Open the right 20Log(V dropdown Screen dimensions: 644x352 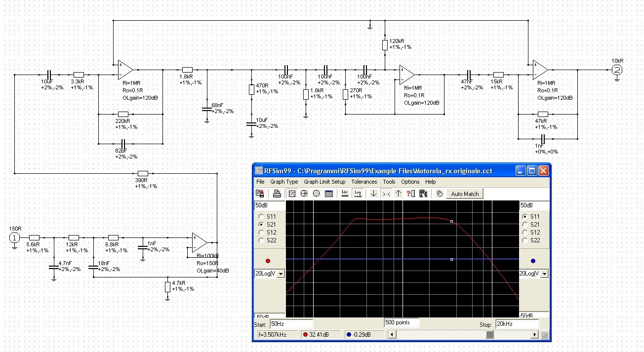tap(545, 274)
